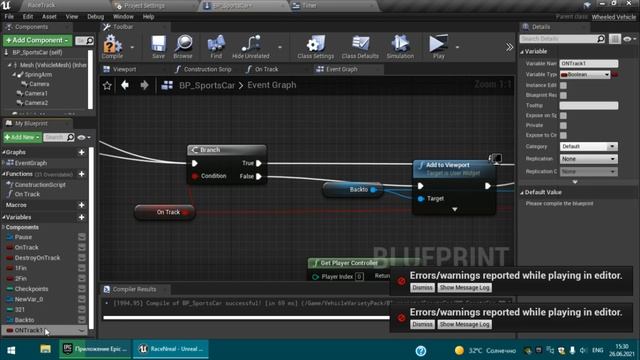
Task: Click the Search Details field
Action: 558,39
